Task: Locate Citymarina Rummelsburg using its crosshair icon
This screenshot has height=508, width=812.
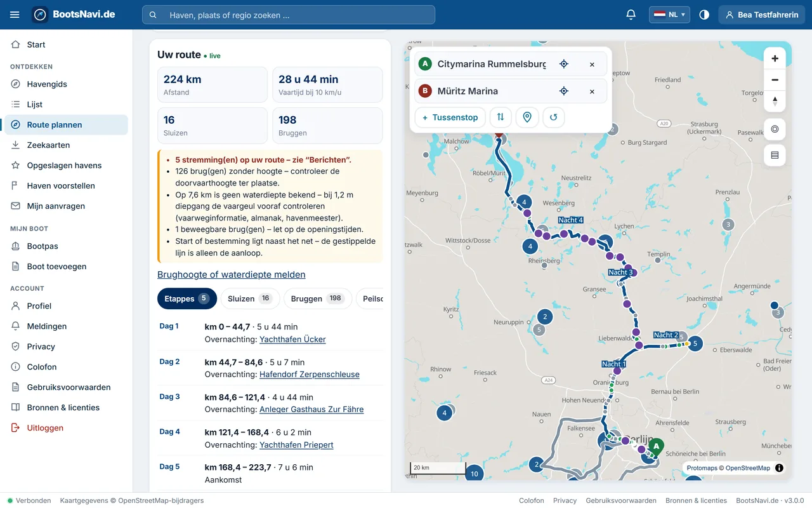Action: pyautogui.click(x=564, y=64)
